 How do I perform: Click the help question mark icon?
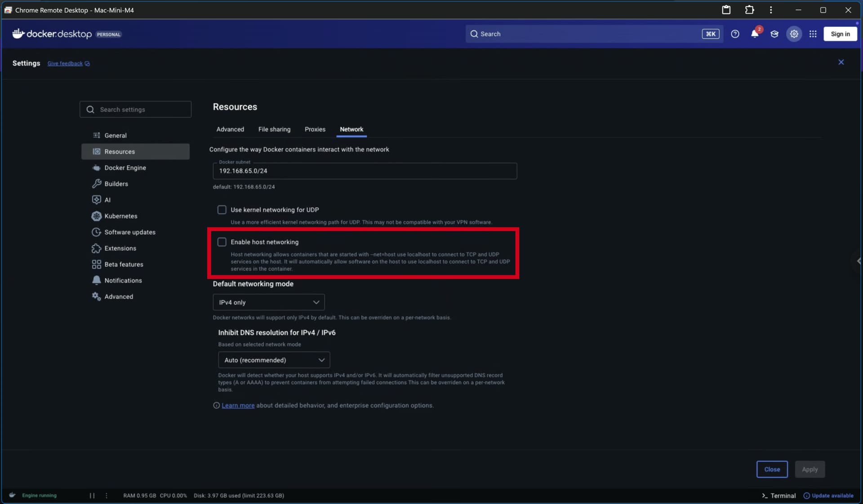pyautogui.click(x=735, y=34)
